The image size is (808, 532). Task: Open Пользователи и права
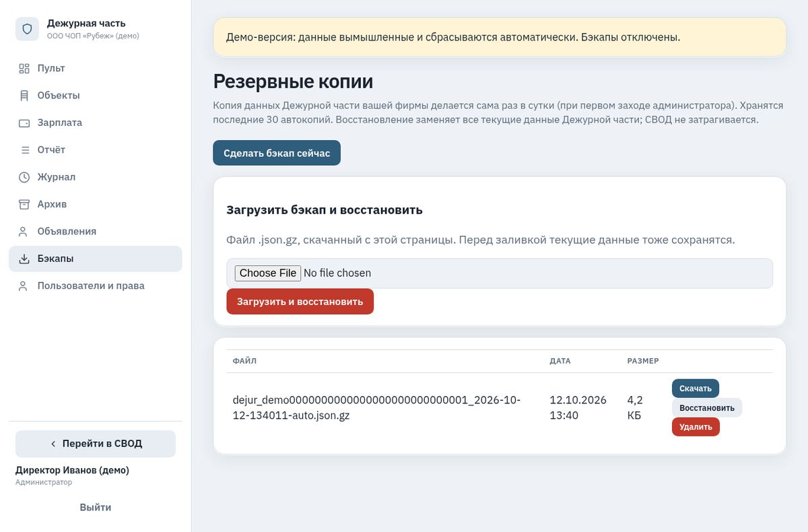coord(95,286)
